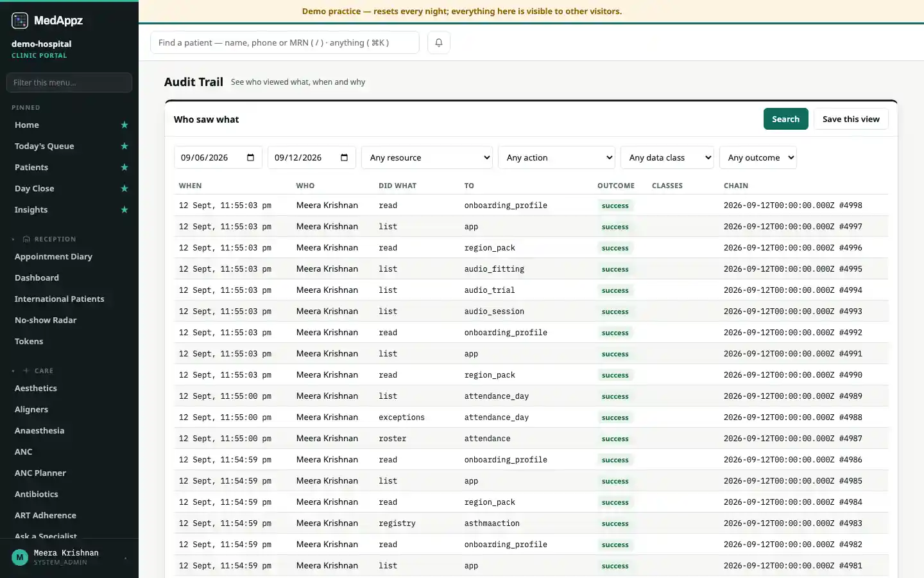Click 'audio_trial' resource cell

tap(490, 290)
